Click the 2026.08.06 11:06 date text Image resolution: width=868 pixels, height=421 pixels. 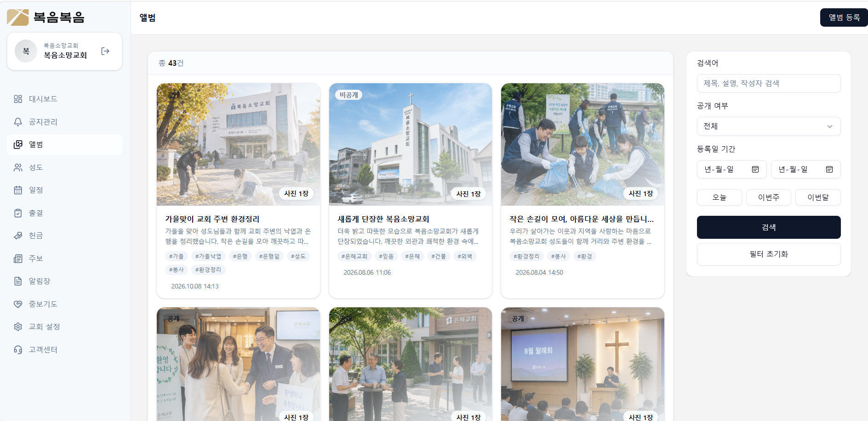coord(367,272)
